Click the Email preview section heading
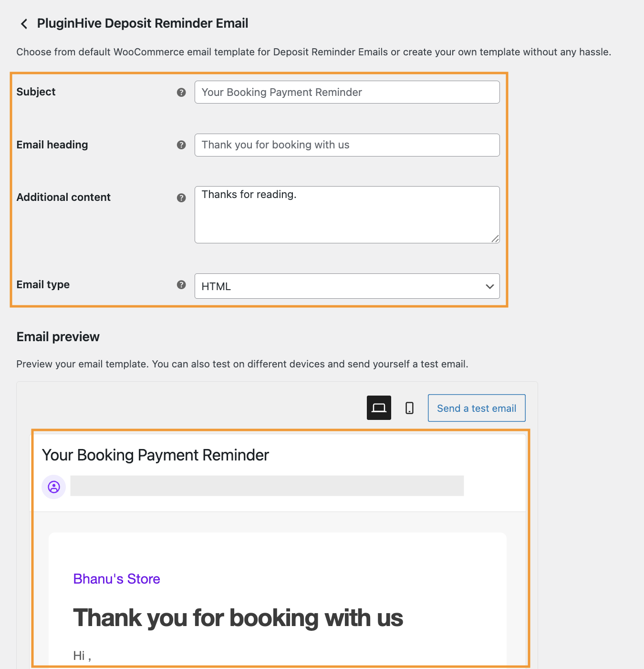Screen dimensions: 644x669 pos(58,337)
